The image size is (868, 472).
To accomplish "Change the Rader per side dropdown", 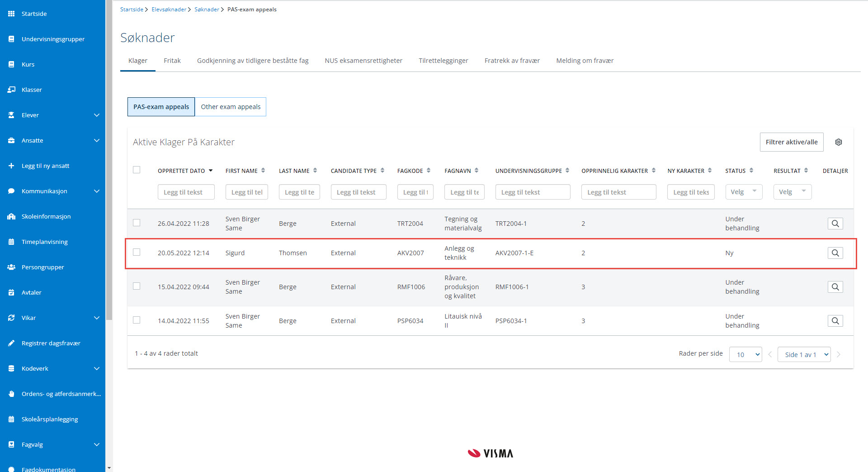I will click(x=745, y=354).
